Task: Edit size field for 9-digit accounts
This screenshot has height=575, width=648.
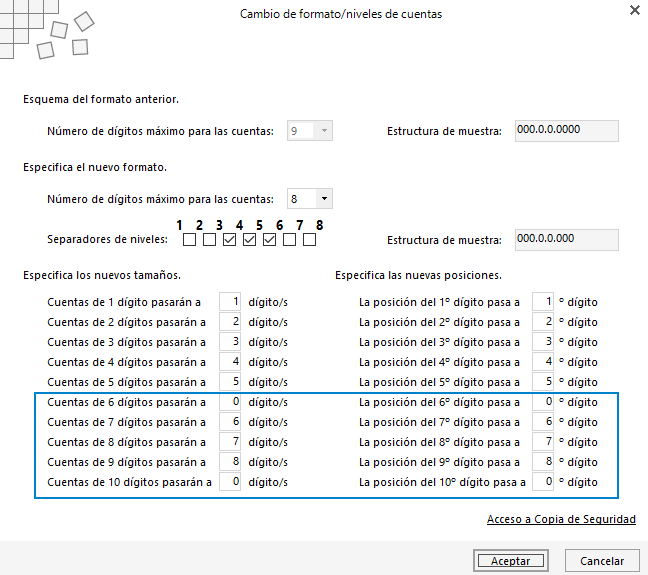Action: coord(230,462)
